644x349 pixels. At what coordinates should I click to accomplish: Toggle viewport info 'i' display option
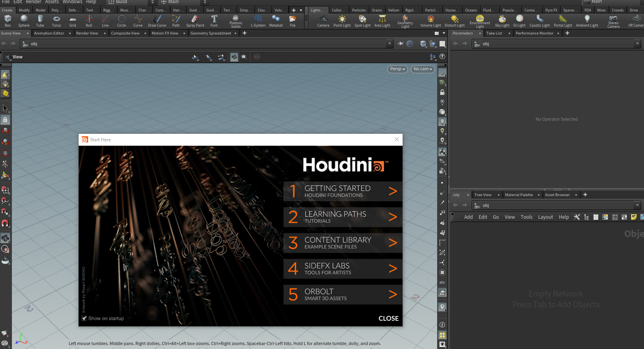pos(442,325)
